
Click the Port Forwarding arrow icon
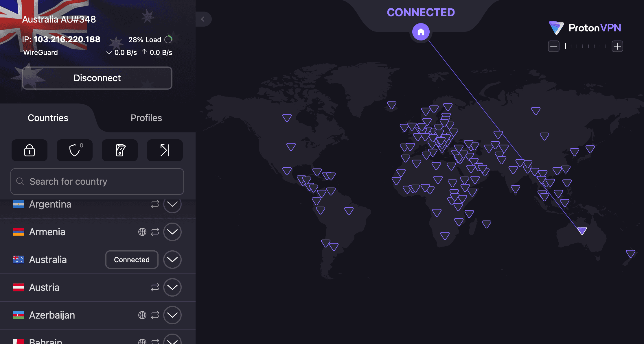(165, 150)
